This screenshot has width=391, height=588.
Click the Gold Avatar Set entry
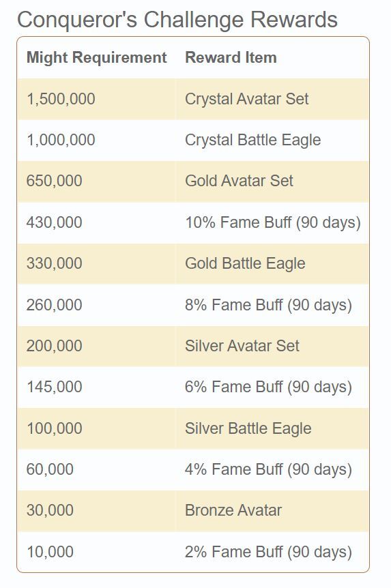point(239,181)
